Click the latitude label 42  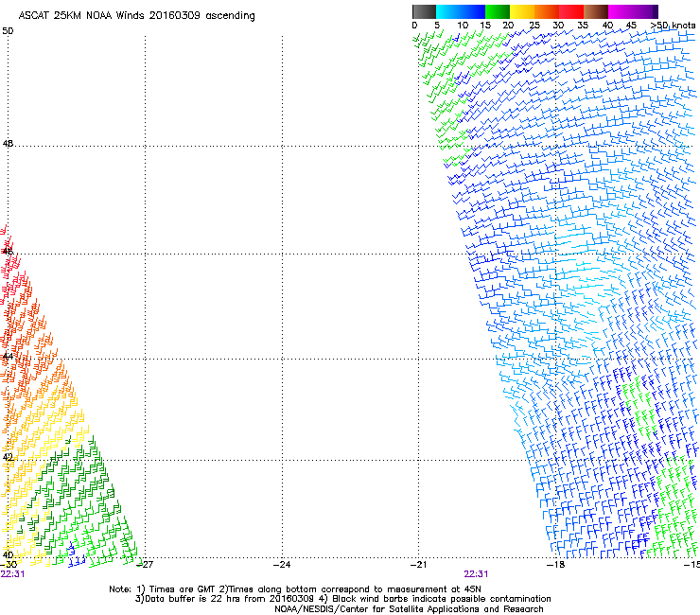8,457
